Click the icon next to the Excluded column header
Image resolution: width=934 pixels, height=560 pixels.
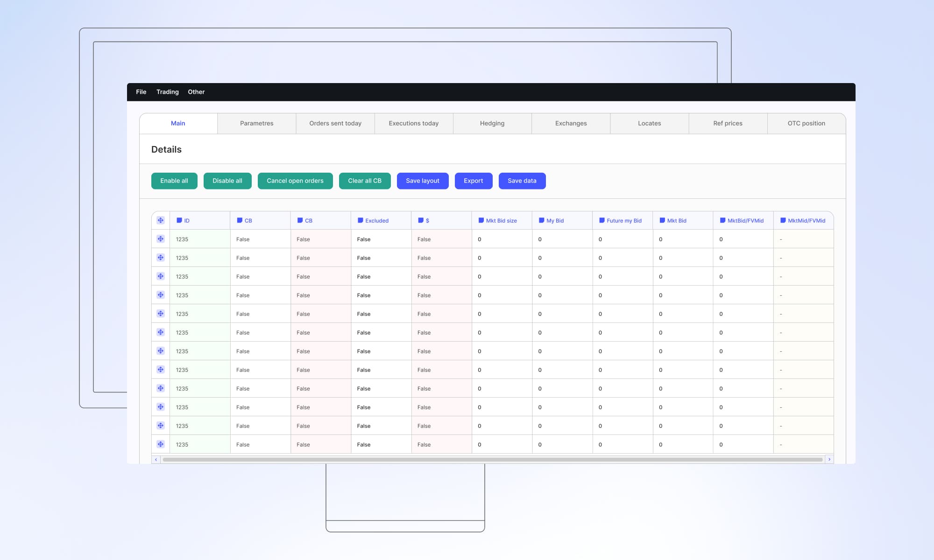pos(361,220)
